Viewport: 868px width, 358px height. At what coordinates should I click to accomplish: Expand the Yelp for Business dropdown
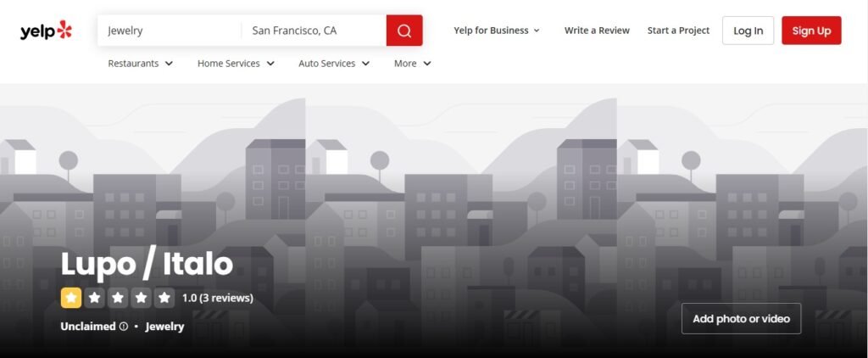pyautogui.click(x=496, y=31)
